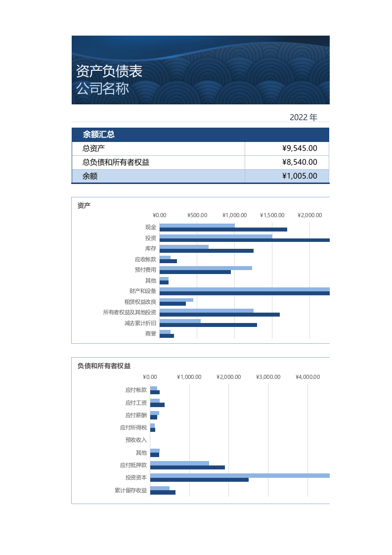The width and height of the screenshot is (392, 555).
Task: Click the 应付抵押款 category label
Action: click(x=133, y=465)
